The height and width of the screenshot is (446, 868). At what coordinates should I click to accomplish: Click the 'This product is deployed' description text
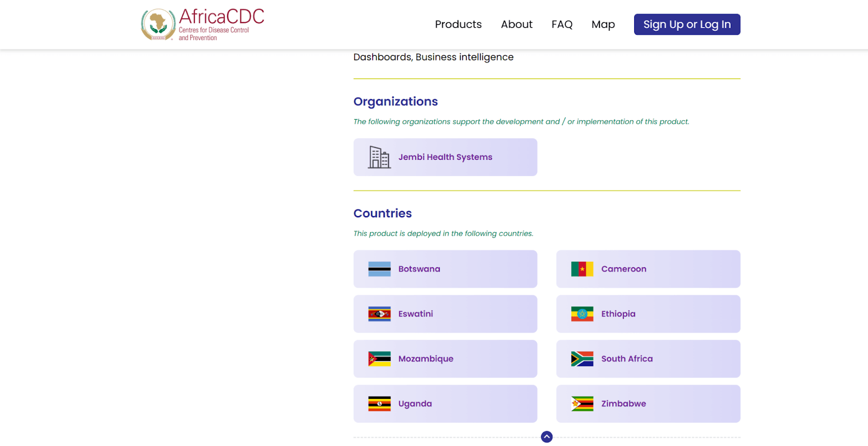point(443,234)
